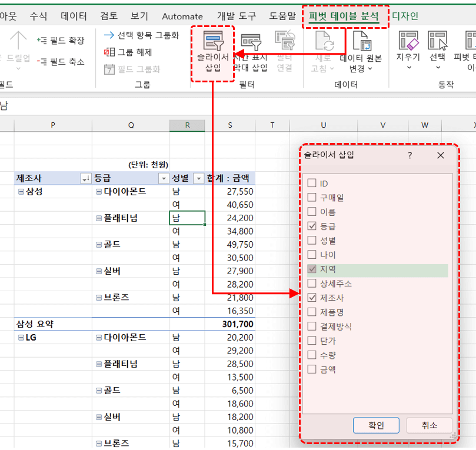Open the 수식 ribbon tab
The height and width of the screenshot is (450, 476).
pyautogui.click(x=38, y=16)
